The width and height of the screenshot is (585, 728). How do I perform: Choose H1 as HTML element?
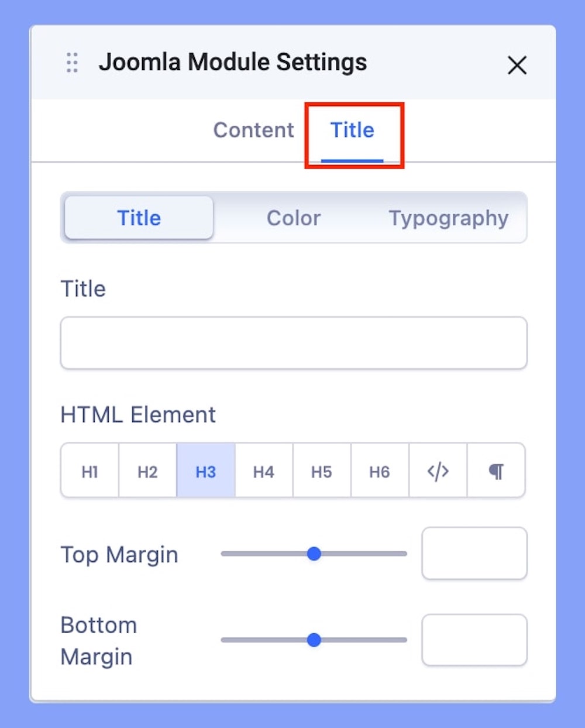90,471
